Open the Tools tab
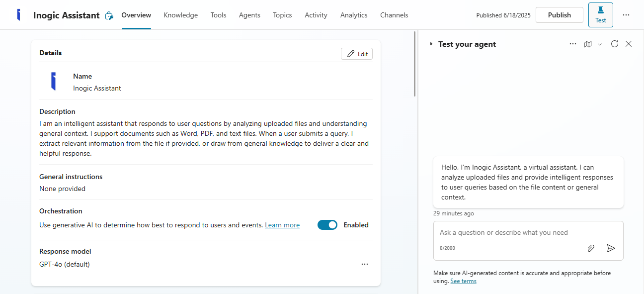The width and height of the screenshot is (644, 294). (218, 15)
